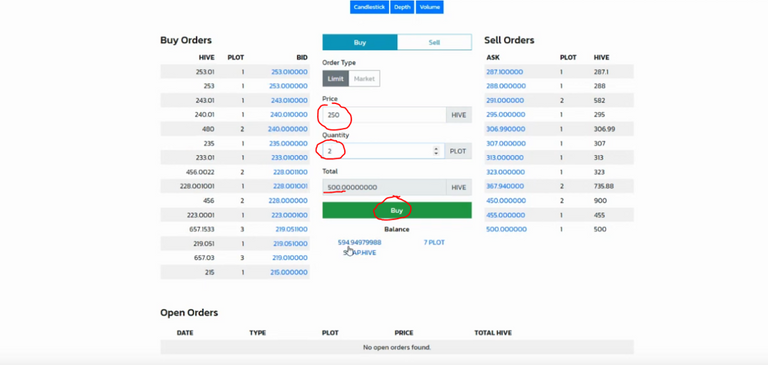
Task: Select ask price 455.000000
Action: (x=505, y=215)
